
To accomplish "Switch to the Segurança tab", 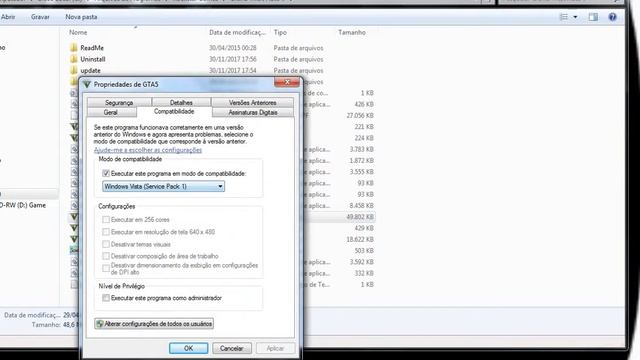I will (x=119, y=102).
